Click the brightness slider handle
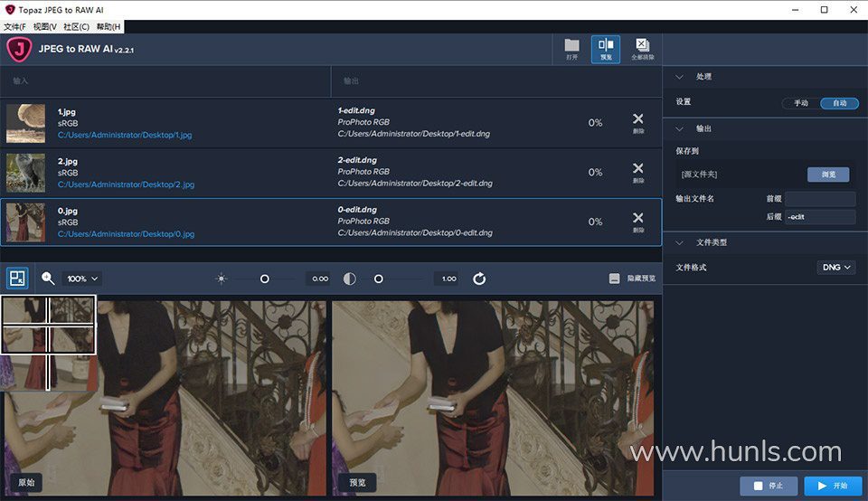 pos(264,279)
